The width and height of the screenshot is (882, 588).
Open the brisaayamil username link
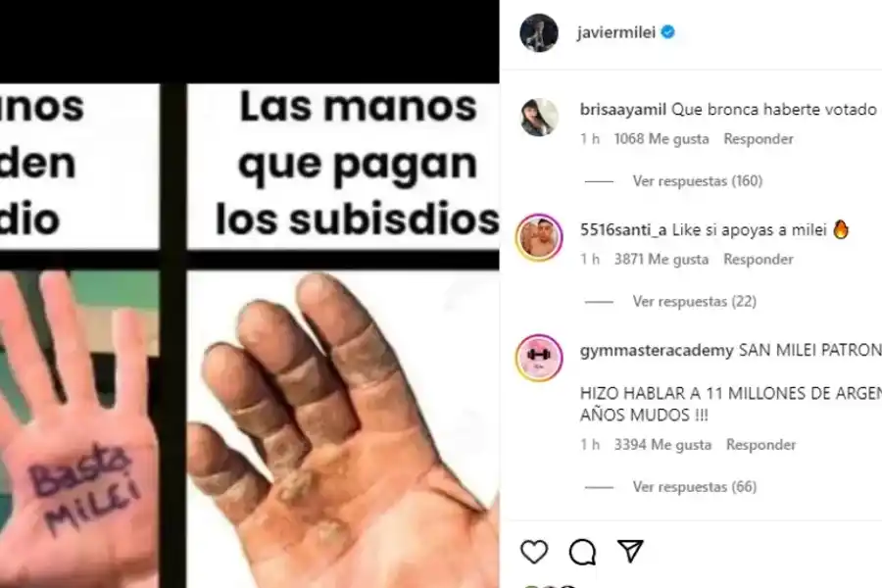[622, 109]
